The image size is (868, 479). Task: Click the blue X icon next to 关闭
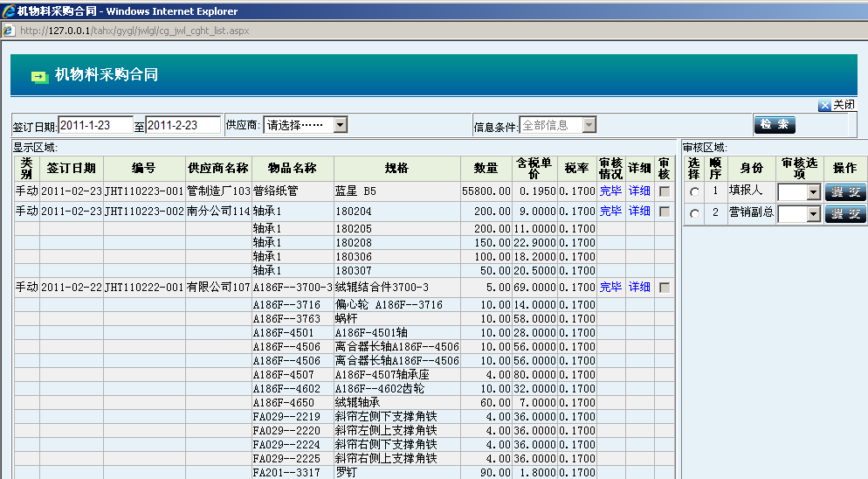(x=825, y=105)
